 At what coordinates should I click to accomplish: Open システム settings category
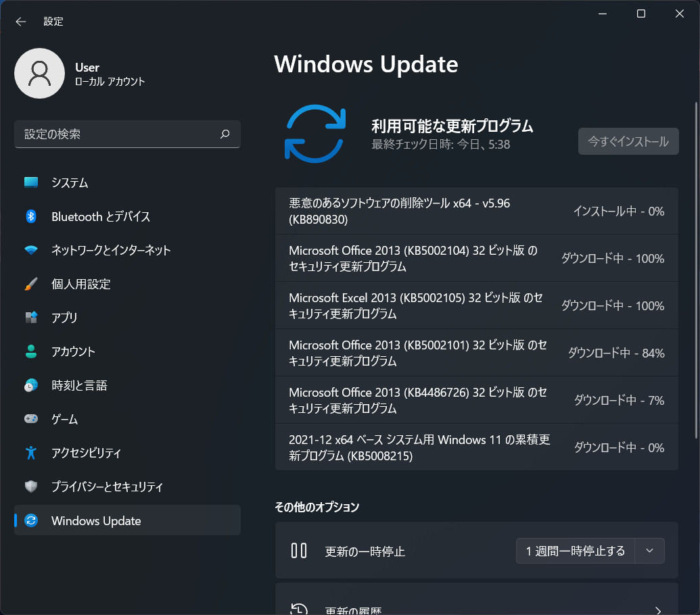[127, 182]
